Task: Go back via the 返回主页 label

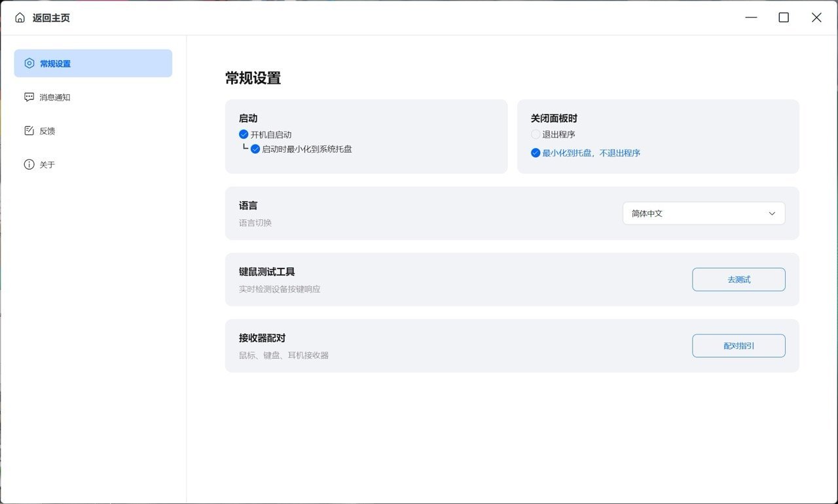Action: [x=51, y=18]
